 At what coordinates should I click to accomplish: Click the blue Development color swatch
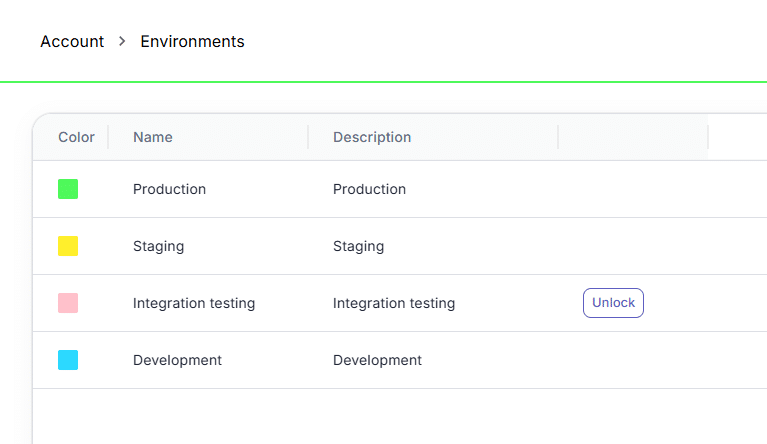click(x=68, y=360)
